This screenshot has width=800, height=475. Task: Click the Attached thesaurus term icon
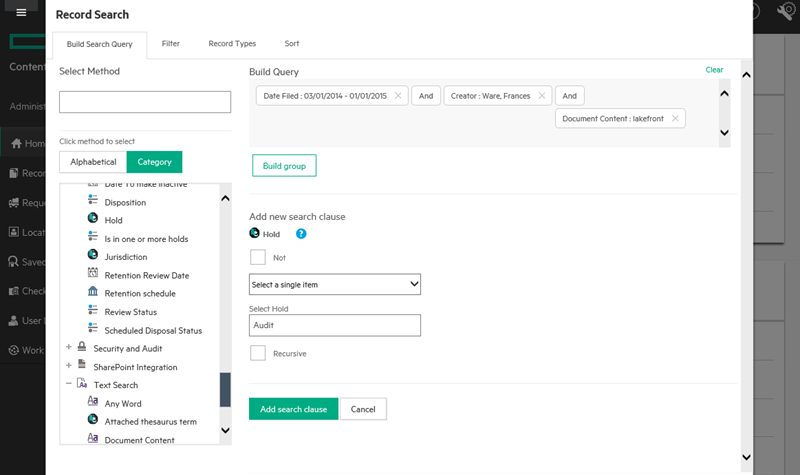coord(93,421)
